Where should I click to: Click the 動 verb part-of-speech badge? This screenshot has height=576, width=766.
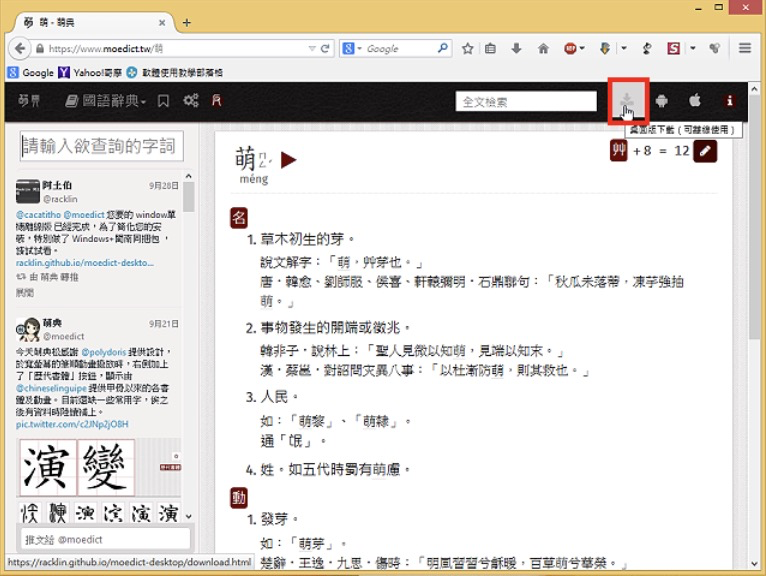[239, 497]
